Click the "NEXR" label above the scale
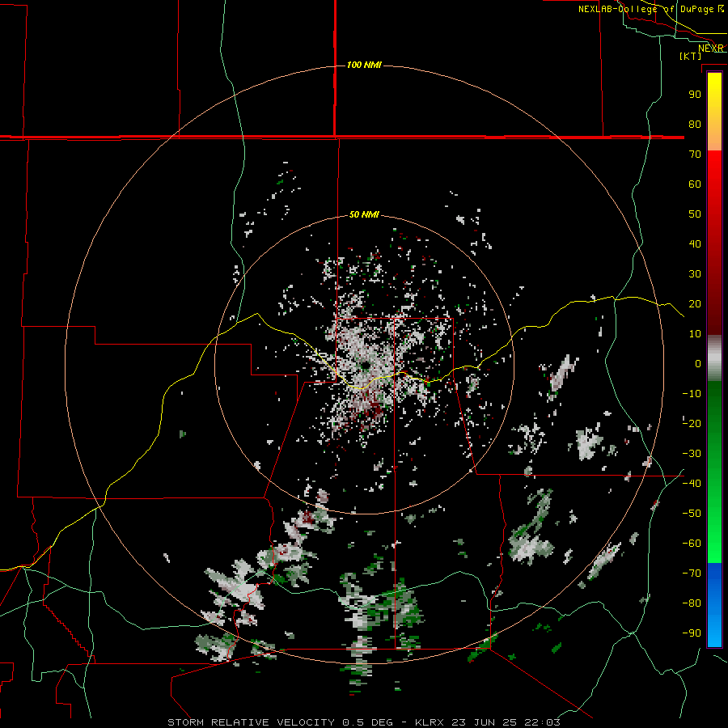The width and height of the screenshot is (728, 728). point(711,49)
